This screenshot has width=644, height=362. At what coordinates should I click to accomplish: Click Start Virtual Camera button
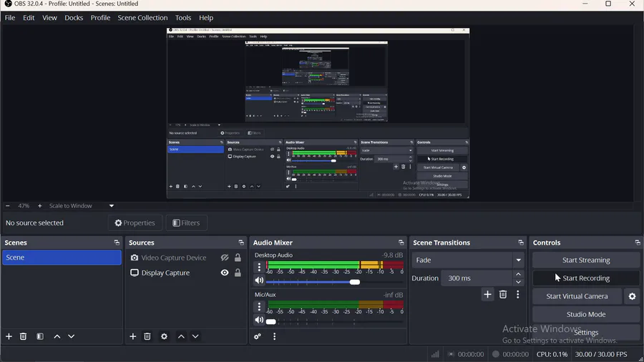pos(577,296)
